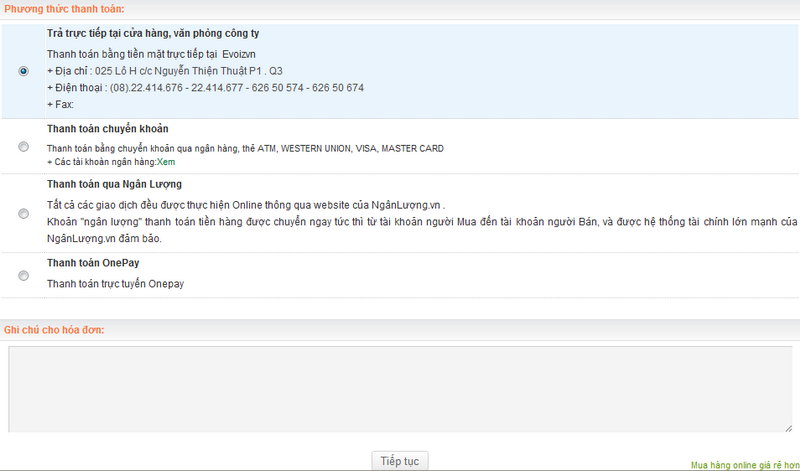
Task: Click "Thanh toán OnePay" heading
Action: 93,263
